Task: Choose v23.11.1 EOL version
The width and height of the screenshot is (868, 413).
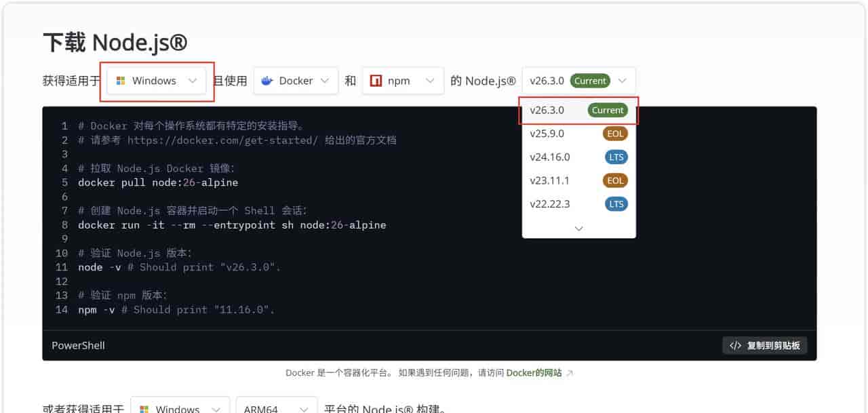Action: [578, 180]
